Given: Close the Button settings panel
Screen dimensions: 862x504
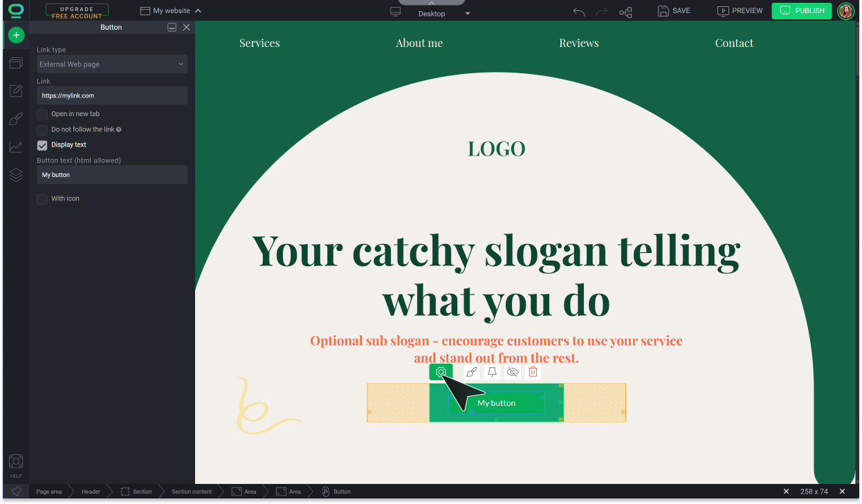Looking at the screenshot, I should pyautogui.click(x=186, y=27).
